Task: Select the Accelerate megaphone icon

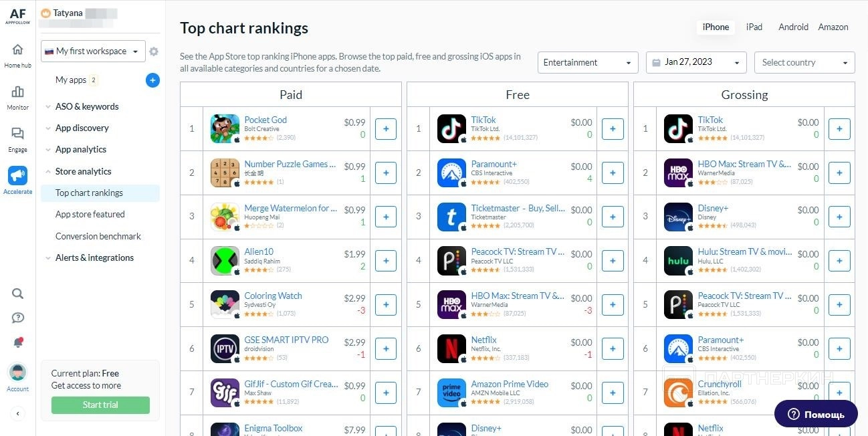Action: pyautogui.click(x=17, y=176)
